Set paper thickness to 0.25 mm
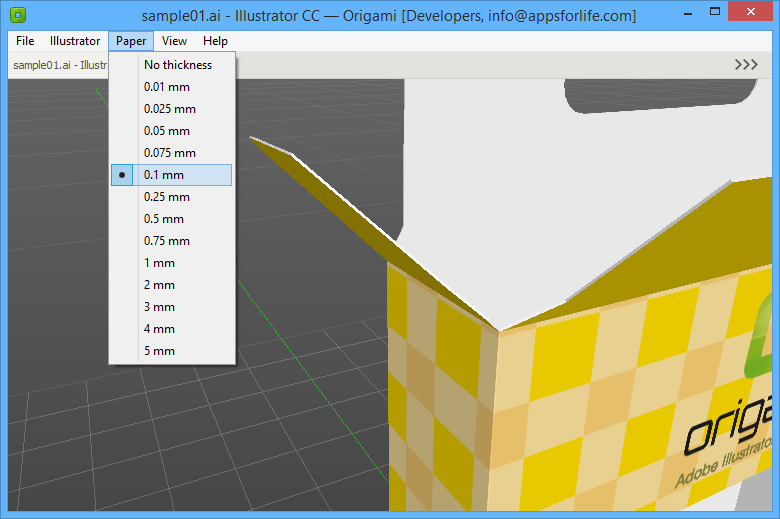This screenshot has height=519, width=780. coord(172,197)
